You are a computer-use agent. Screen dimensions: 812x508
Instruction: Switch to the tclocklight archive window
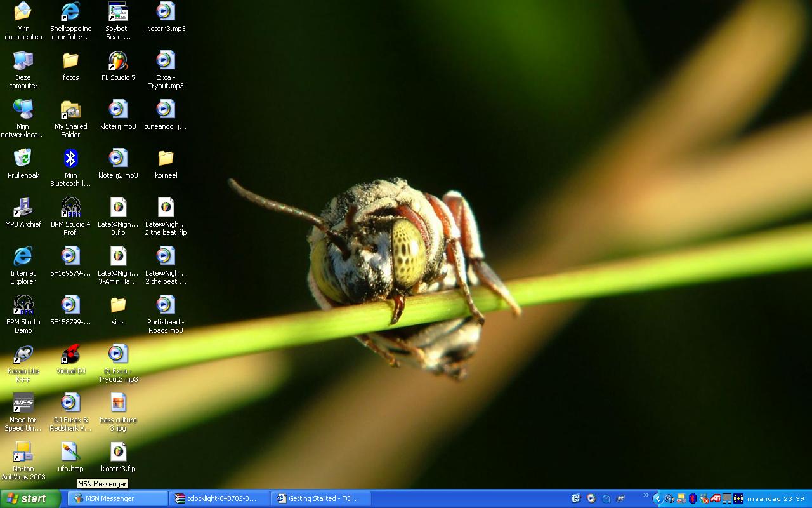(x=219, y=498)
